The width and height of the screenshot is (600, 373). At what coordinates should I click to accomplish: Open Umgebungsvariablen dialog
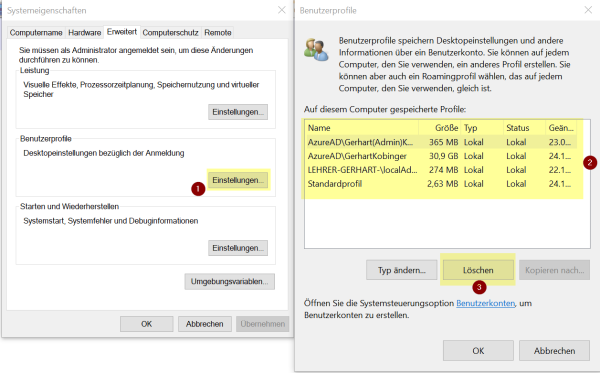[x=230, y=282]
